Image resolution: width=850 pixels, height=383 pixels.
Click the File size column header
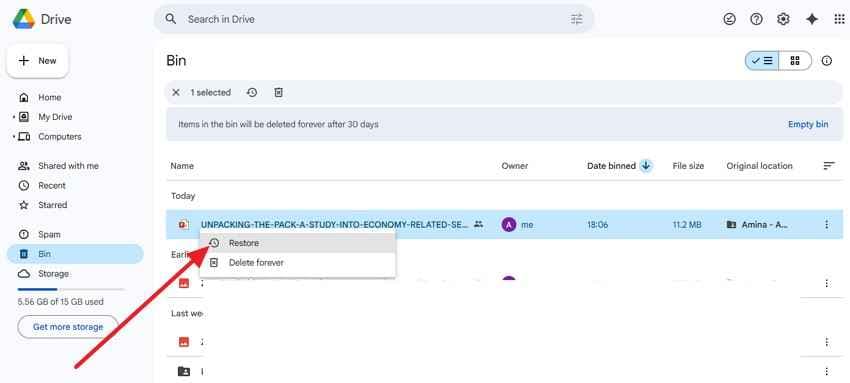688,166
